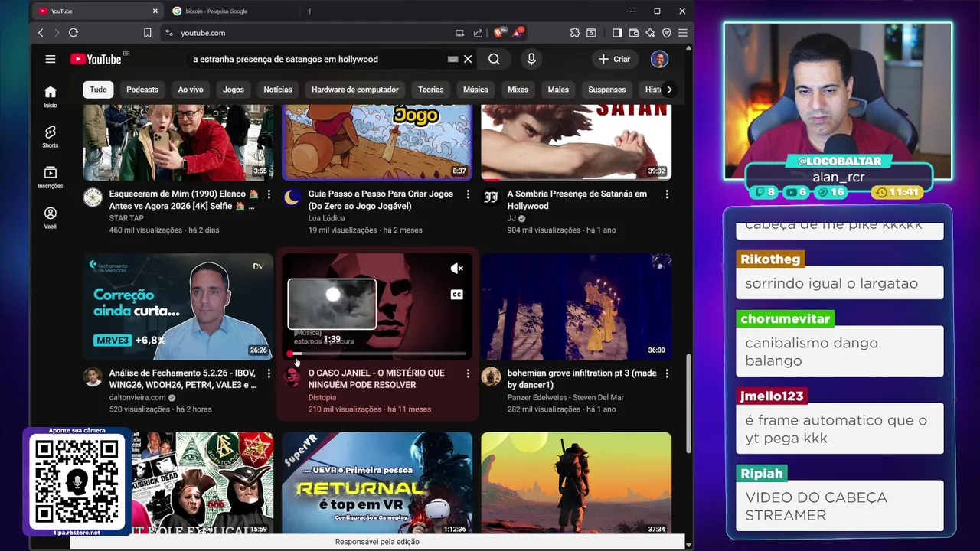The image size is (980, 551).
Task: Select the Tudo filter chip
Action: 99,90
